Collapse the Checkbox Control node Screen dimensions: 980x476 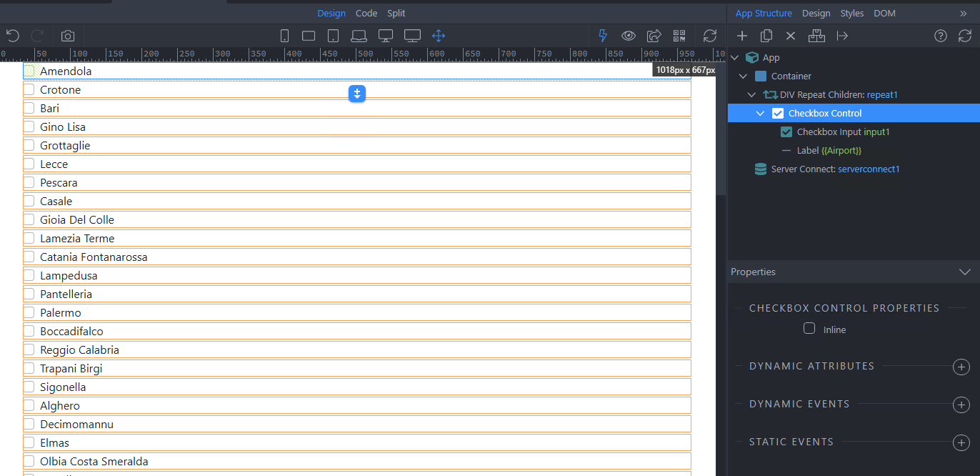point(761,114)
